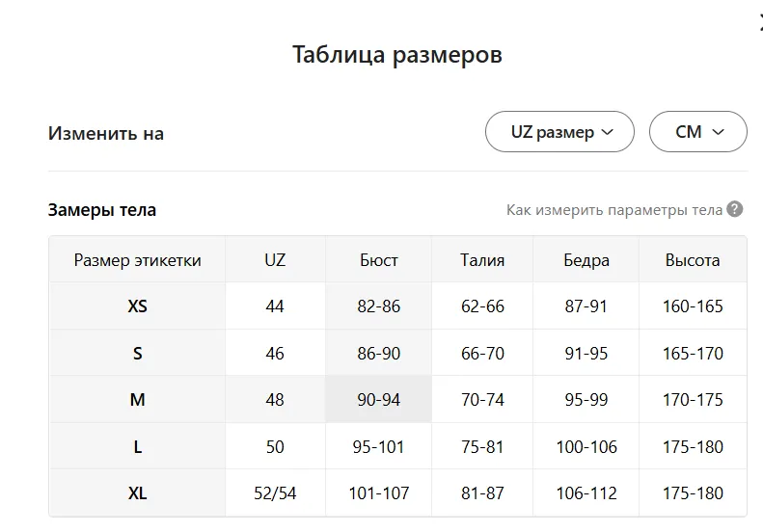Click the 62-66 waist cell
Image resolution: width=763 pixels, height=532 pixels.
pos(482,306)
